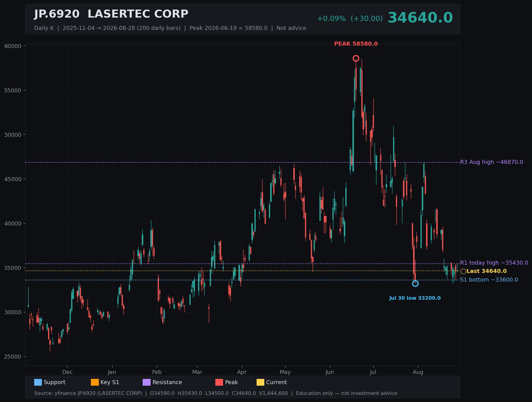The image size is (532, 402).
Task: Click the "Aug" x-axis month label
Action: (x=418, y=372)
